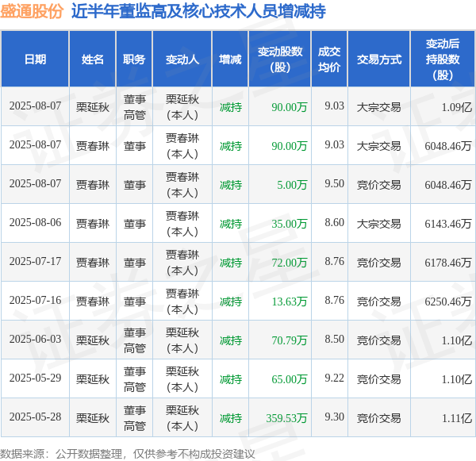Sort by the 变动股数(股) column header
The height and width of the screenshot is (461, 476).
(x=279, y=60)
